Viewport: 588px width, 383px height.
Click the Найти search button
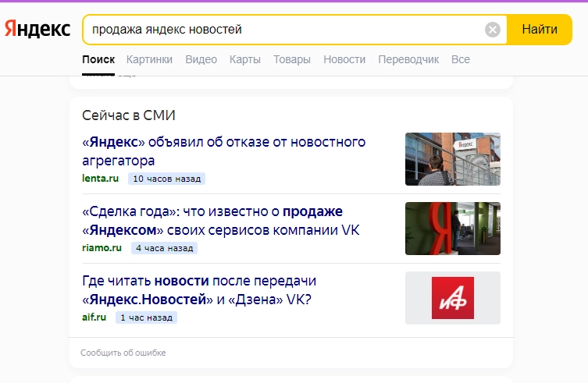(540, 29)
